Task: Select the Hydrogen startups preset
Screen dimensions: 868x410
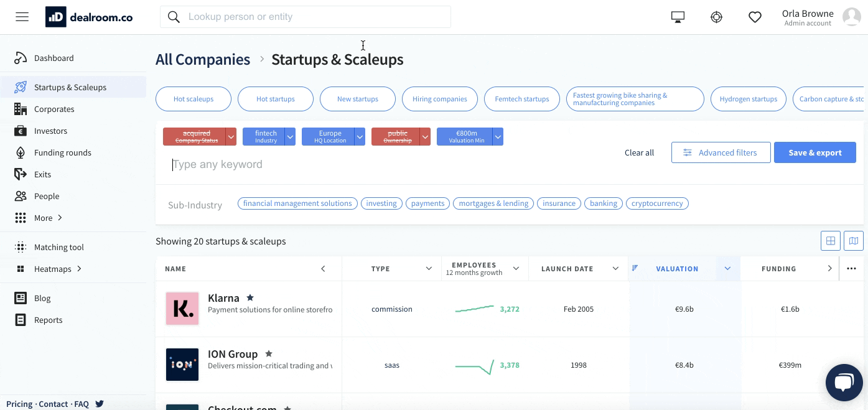Action: (749, 99)
